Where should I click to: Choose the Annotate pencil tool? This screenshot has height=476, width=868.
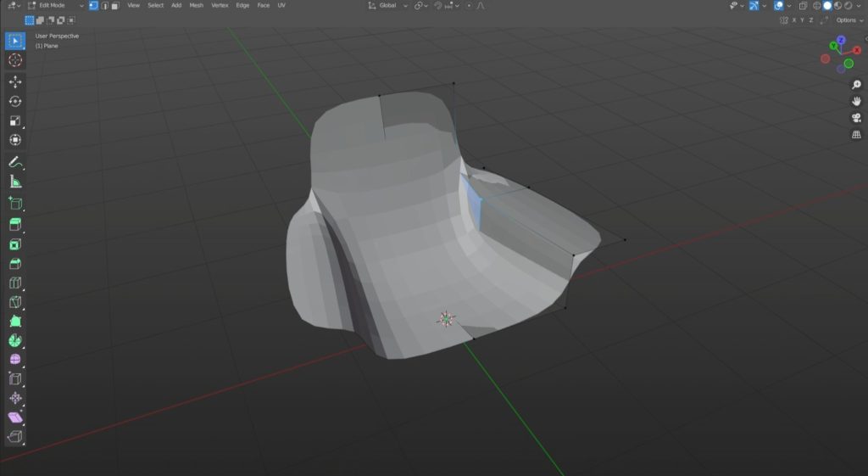[x=15, y=161]
